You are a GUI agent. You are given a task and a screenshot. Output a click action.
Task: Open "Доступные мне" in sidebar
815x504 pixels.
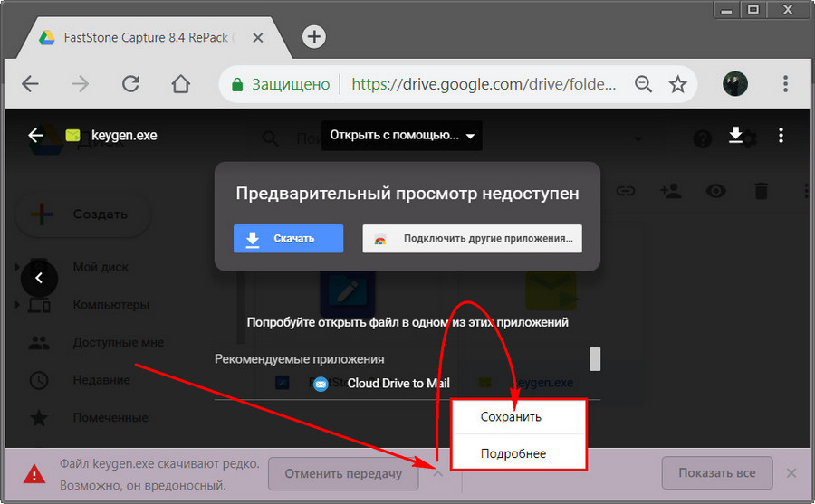[118, 342]
